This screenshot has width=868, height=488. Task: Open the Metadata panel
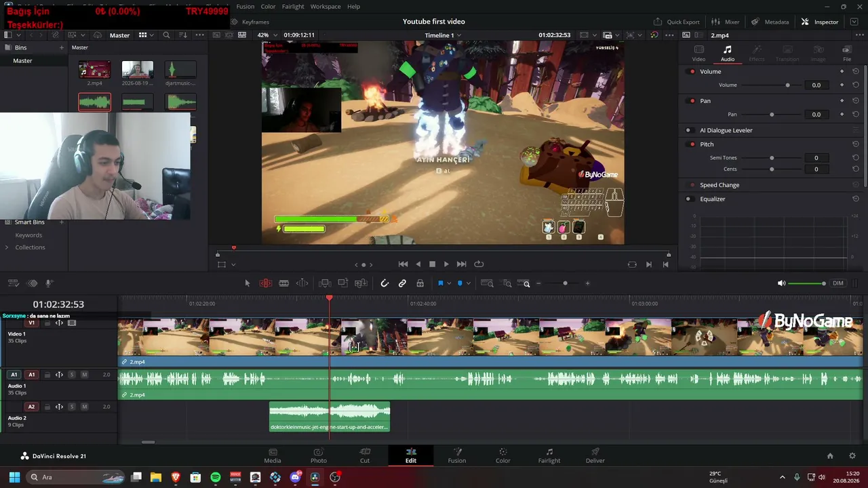click(770, 22)
